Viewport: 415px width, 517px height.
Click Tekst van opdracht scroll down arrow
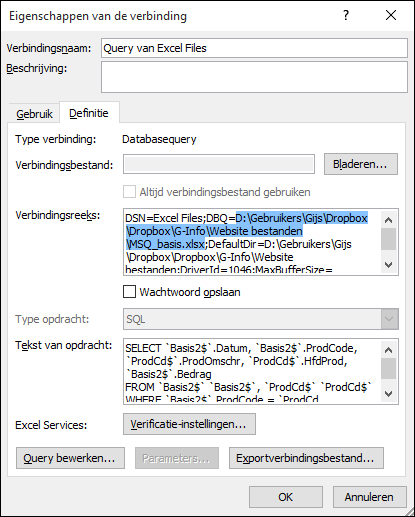coord(388,394)
